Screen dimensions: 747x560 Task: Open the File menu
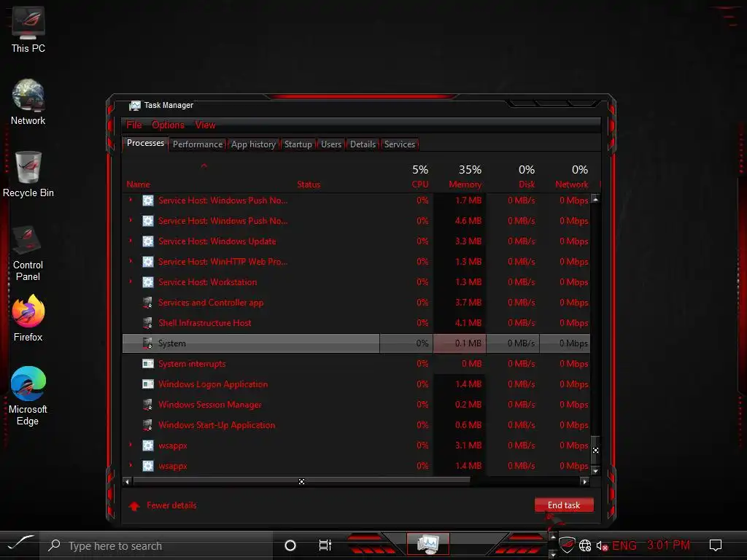(134, 125)
